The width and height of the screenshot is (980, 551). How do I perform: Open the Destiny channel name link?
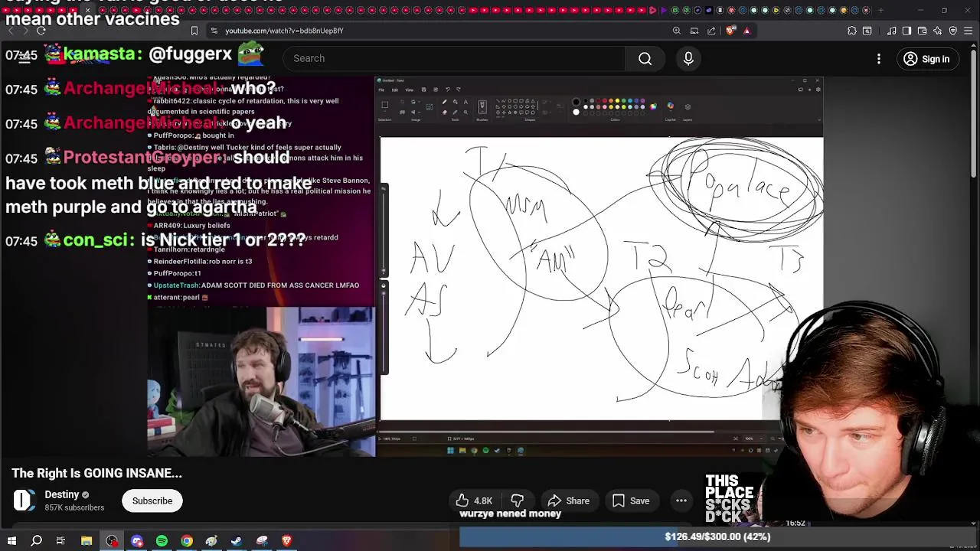tap(62, 494)
